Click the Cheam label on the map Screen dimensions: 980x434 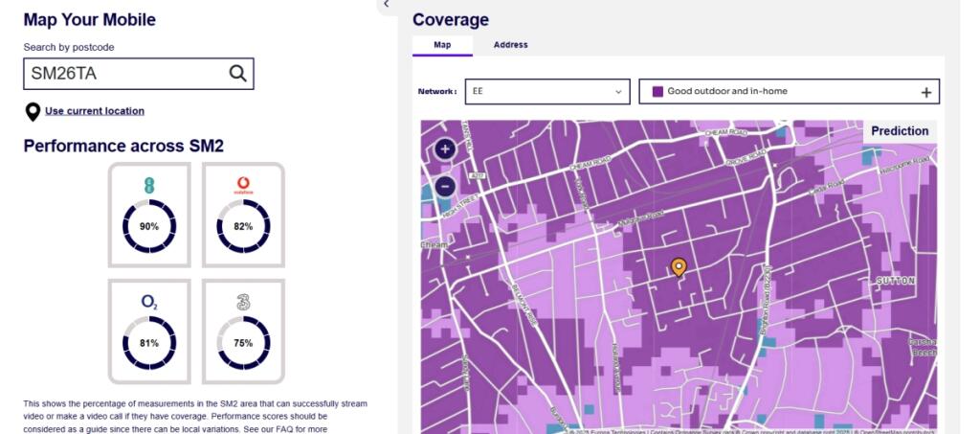coord(434,244)
